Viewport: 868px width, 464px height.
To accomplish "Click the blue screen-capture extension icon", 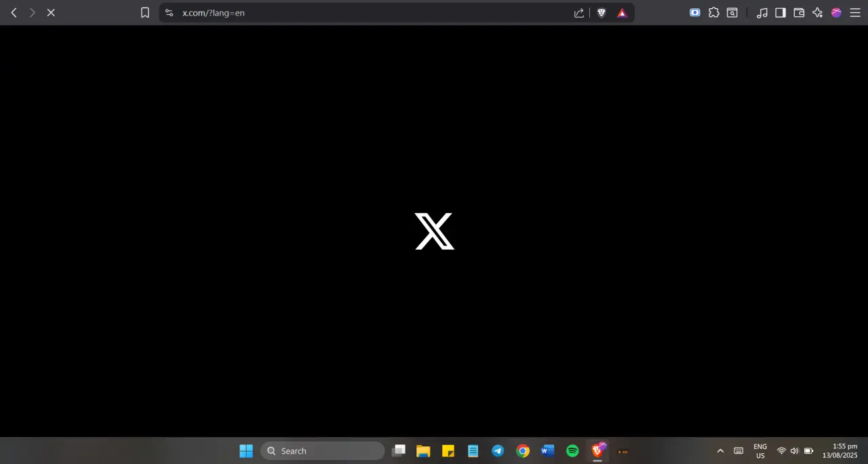I will click(x=695, y=12).
